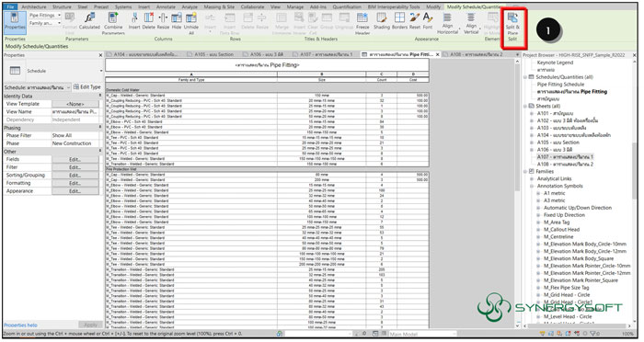Screen dimensions: 644x342
Task: Switch to the Massing & Site tab
Action: (219, 6)
